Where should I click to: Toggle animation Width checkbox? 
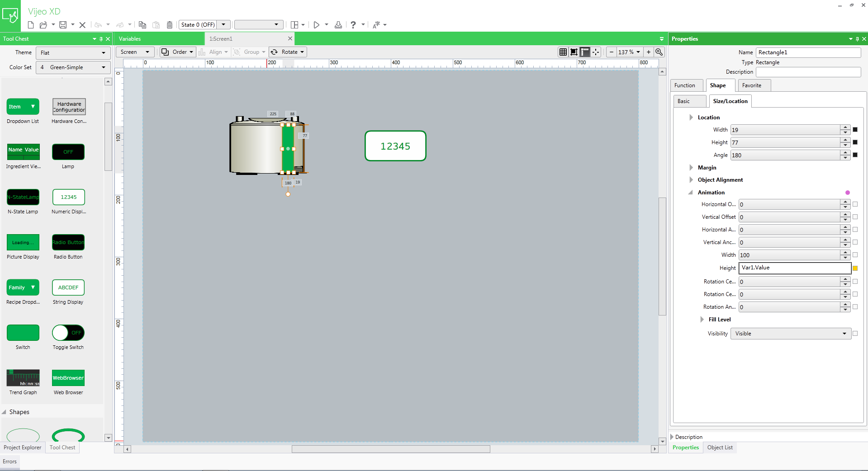coord(855,255)
